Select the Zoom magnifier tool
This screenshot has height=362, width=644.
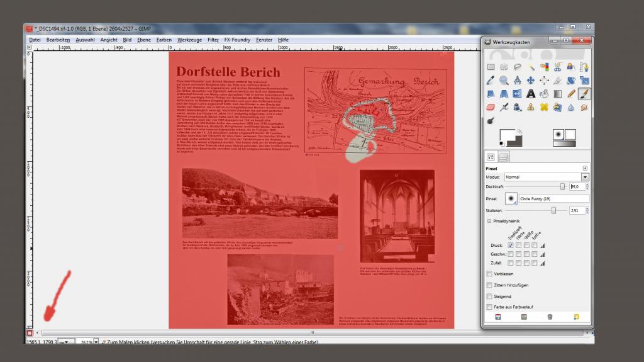[504, 81]
